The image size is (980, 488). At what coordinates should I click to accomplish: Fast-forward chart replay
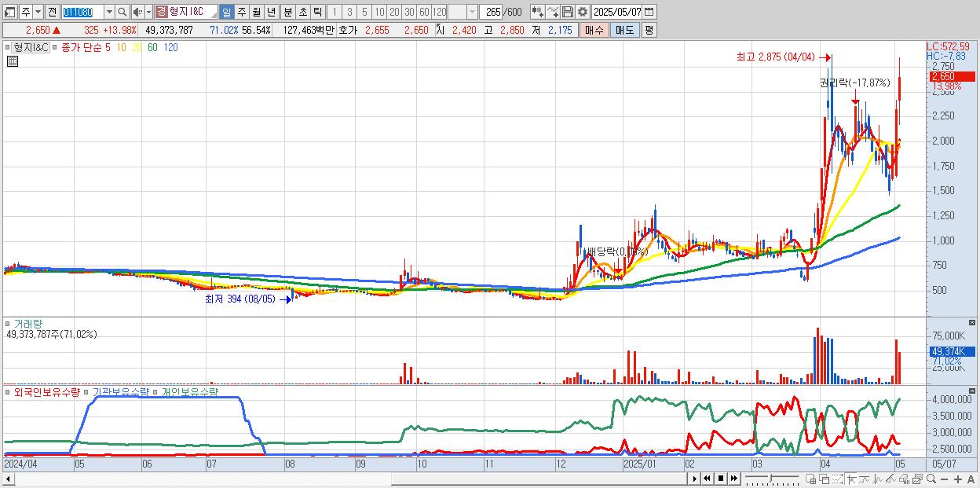point(733,479)
